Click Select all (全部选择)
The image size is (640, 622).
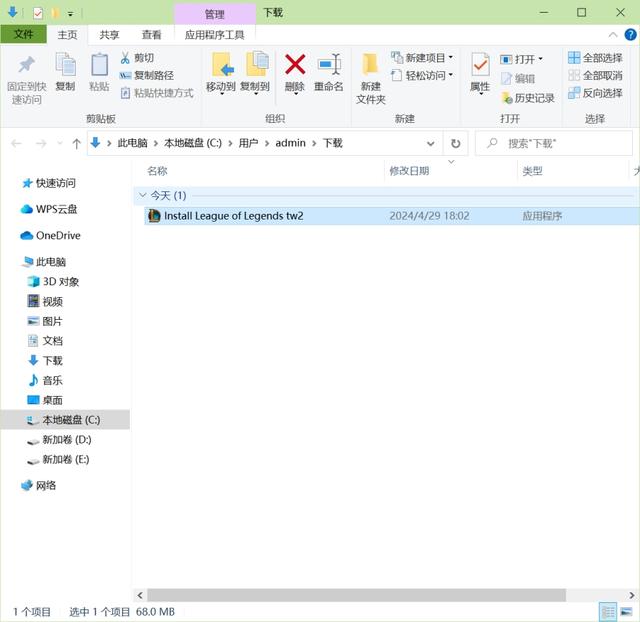pyautogui.click(x=595, y=58)
